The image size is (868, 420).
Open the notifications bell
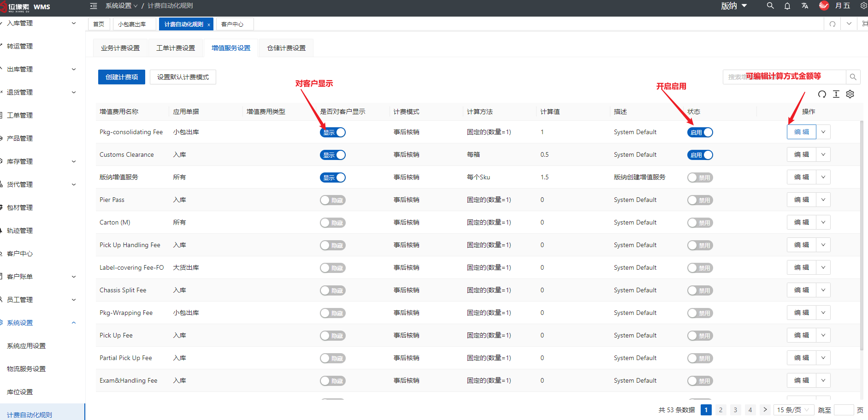(x=787, y=6)
